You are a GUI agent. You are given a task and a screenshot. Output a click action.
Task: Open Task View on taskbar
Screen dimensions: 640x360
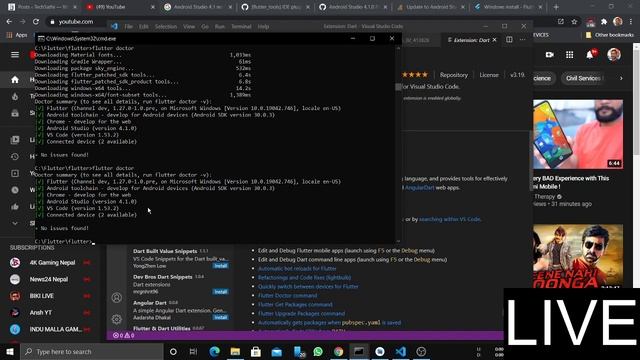click(x=193, y=351)
